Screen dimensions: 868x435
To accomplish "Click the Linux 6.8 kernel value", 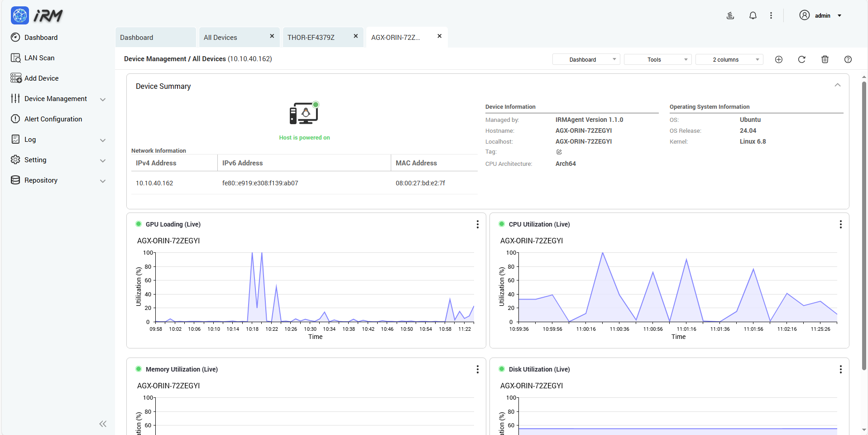I will click(x=753, y=141).
